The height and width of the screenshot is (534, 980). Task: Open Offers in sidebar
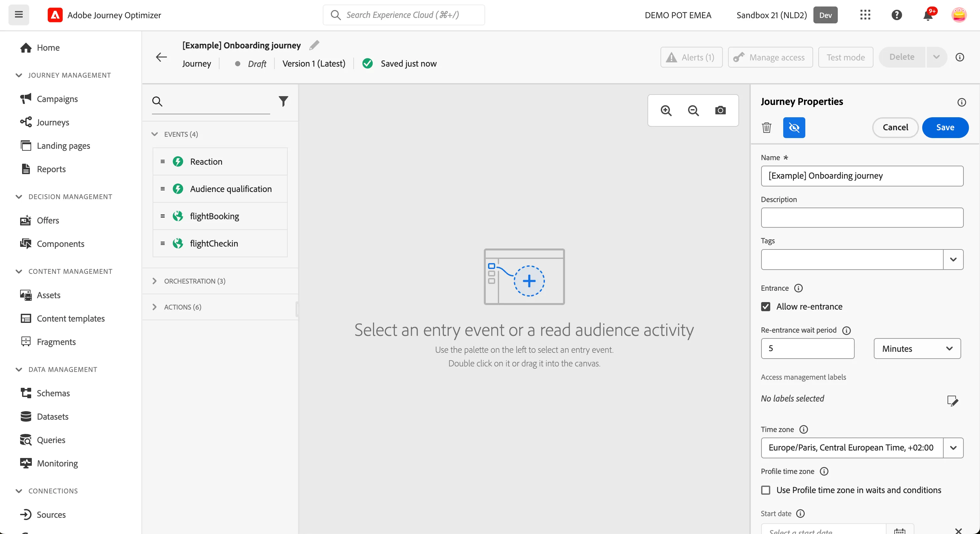pos(48,221)
